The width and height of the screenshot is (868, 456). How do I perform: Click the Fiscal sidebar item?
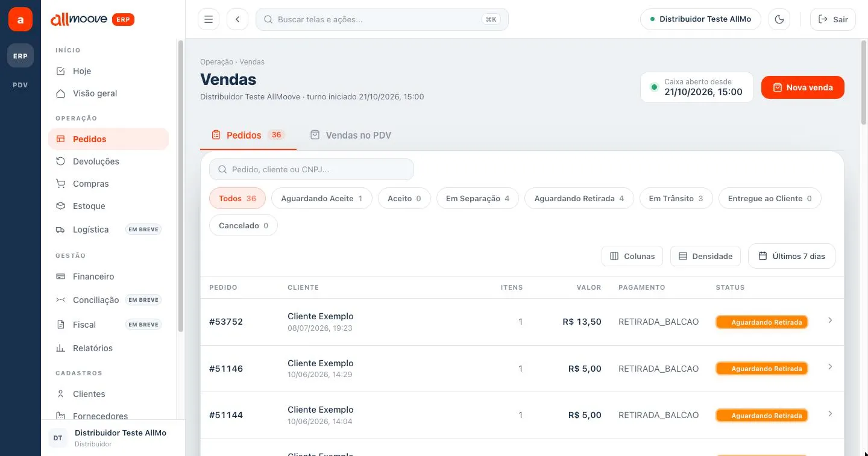(108, 325)
